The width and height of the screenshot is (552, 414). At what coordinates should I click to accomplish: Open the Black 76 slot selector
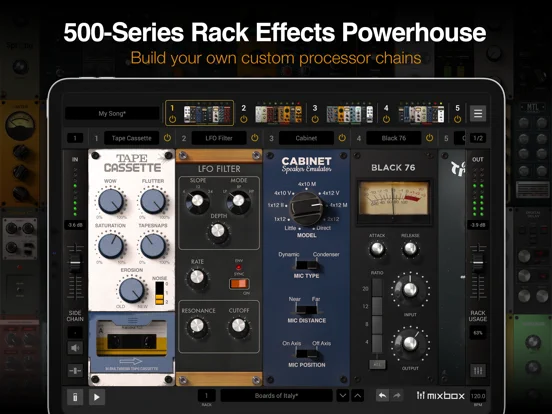(x=394, y=138)
